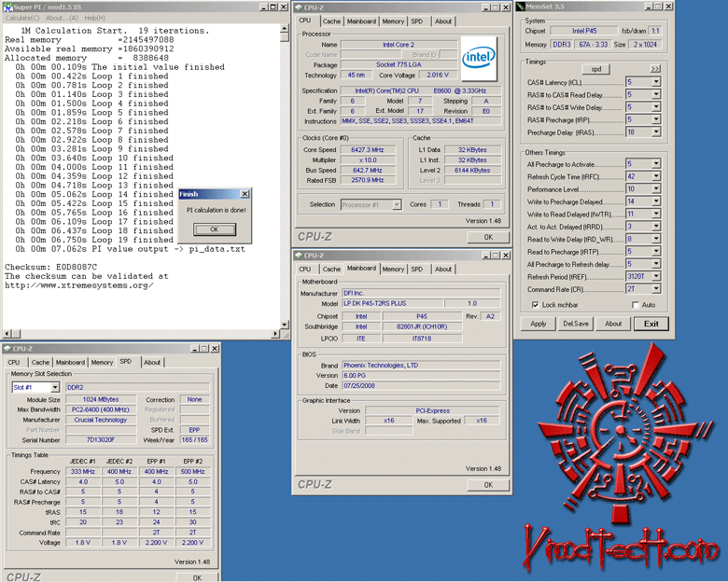
Task: Open the Command Rate (CR) dropdown
Action: tap(656, 289)
